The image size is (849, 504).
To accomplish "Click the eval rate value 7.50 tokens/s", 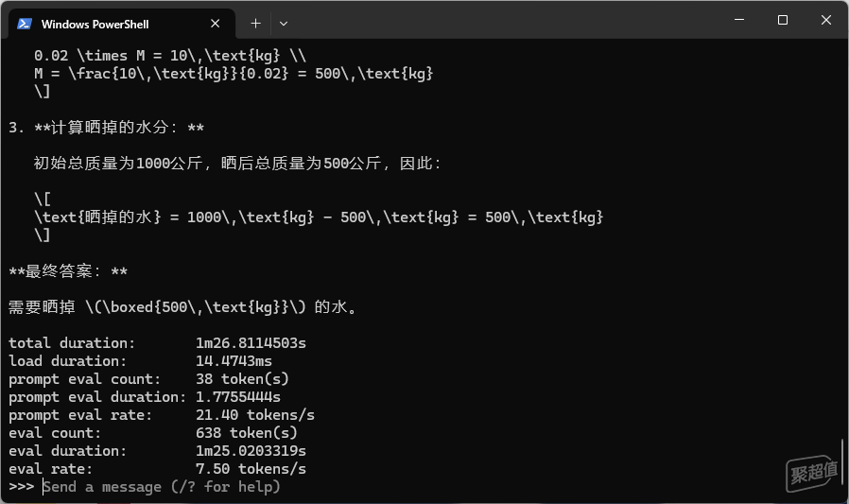I will (x=251, y=469).
